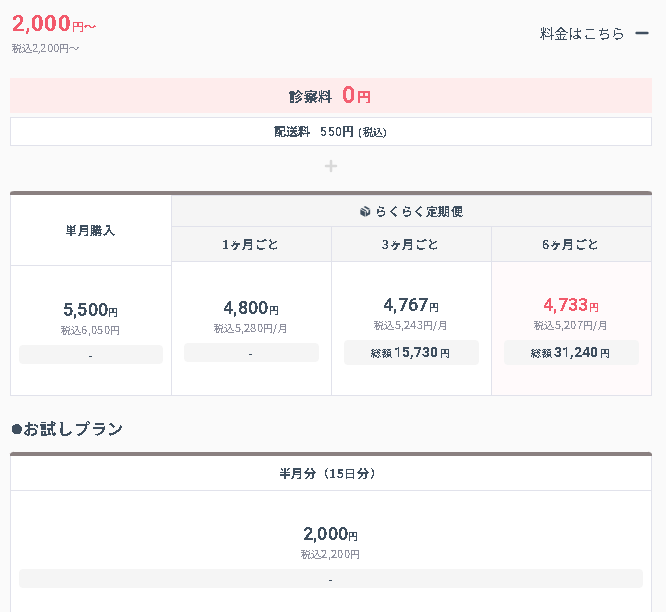Click the 総額15,730円 total box
The width and height of the screenshot is (666, 612).
pos(411,353)
